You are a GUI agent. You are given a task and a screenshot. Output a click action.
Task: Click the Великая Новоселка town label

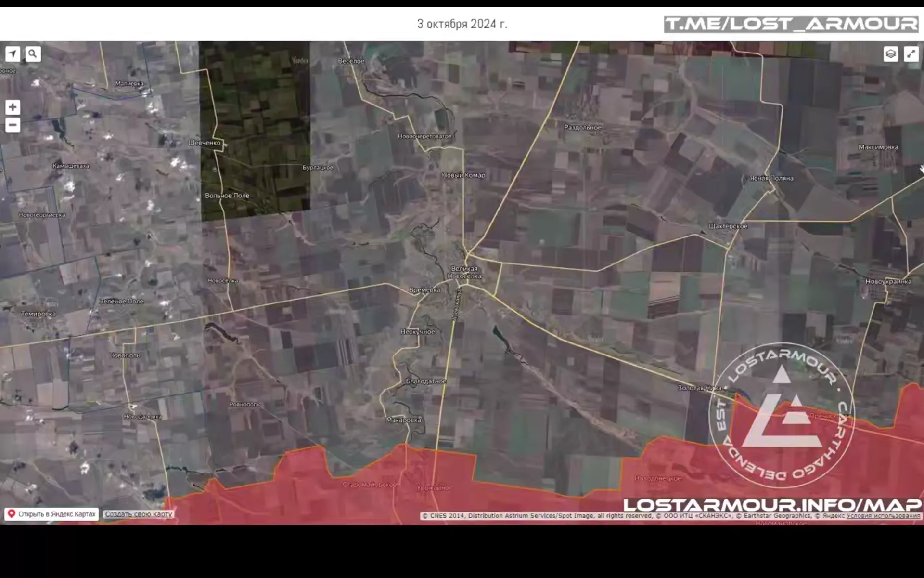(x=464, y=272)
